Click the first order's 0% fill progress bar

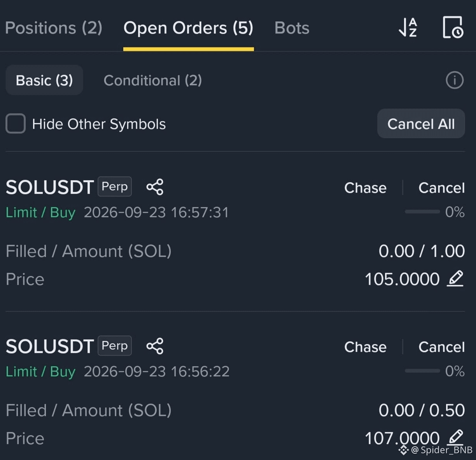(422, 212)
